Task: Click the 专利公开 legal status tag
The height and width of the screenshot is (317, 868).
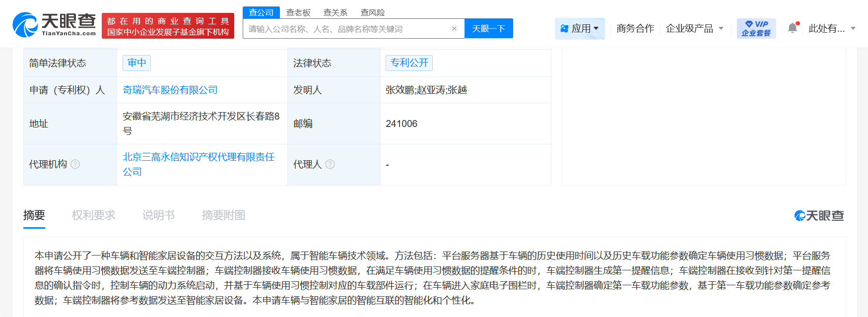Action: [409, 63]
